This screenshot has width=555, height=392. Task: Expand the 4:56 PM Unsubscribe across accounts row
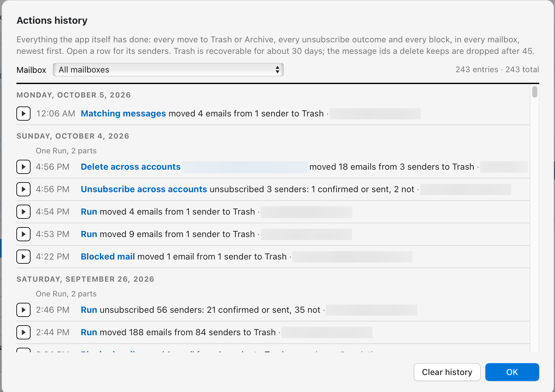click(x=23, y=189)
